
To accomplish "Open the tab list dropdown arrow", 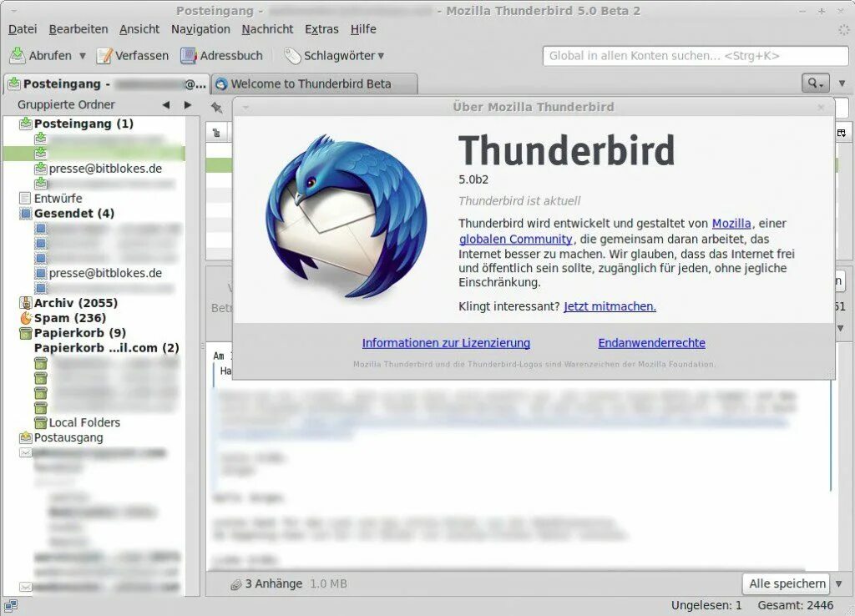I will (842, 83).
